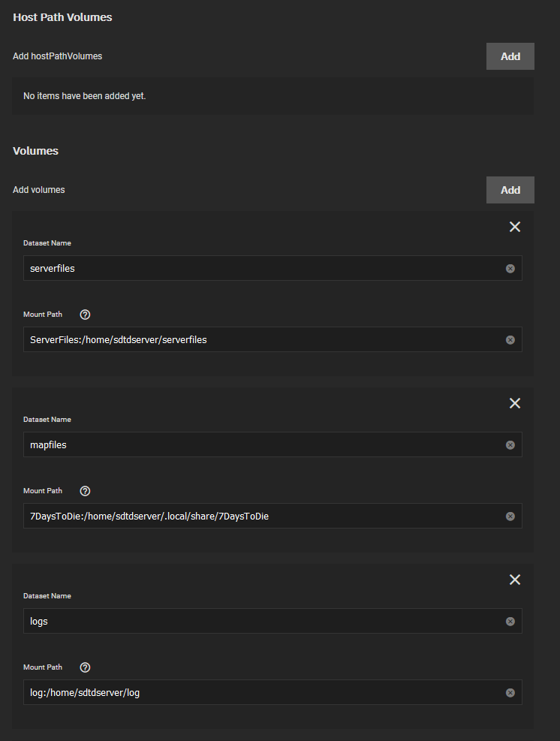Clear the 7DaysToDie mount path field
This screenshot has width=560, height=741.
[510, 516]
